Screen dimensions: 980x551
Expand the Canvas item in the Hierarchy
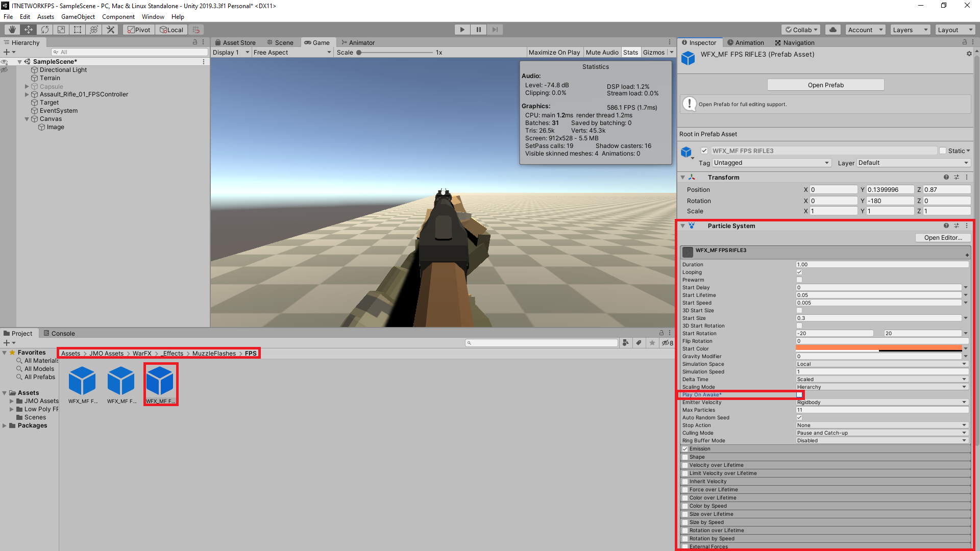27,118
